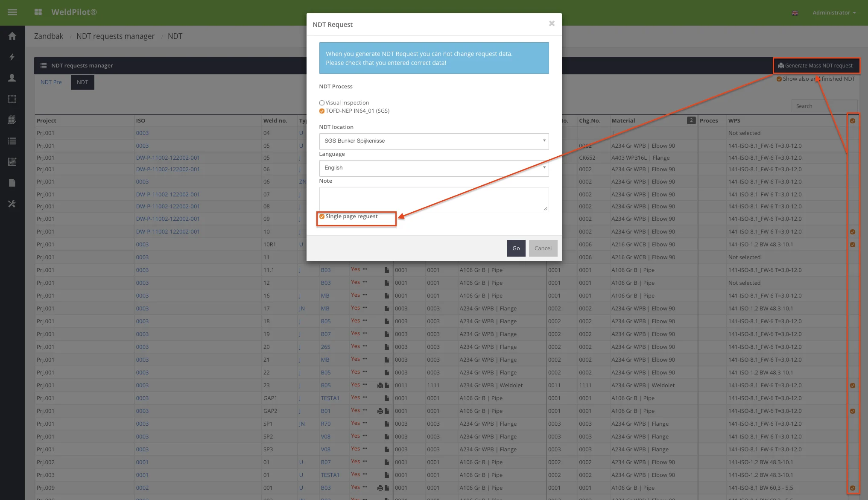Screen dimensions: 868x500
Task: Click the home icon in sidebar
Action: click(12, 36)
